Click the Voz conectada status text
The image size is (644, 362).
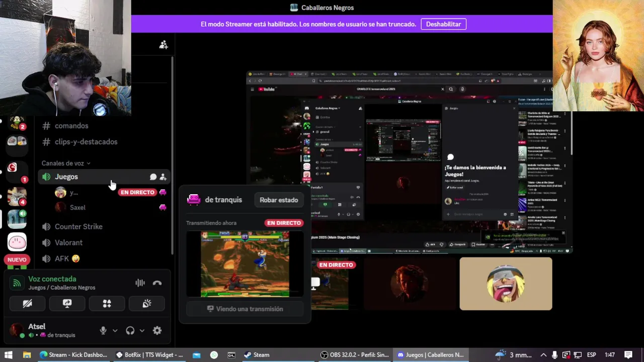52,279
